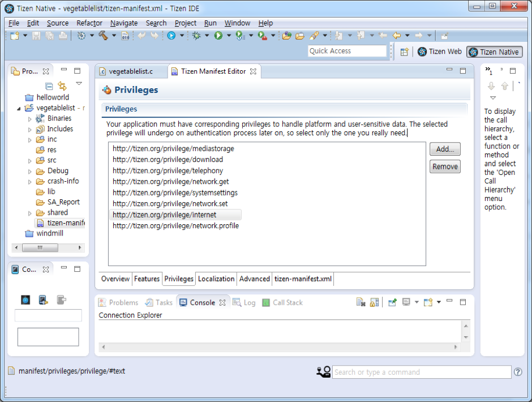The height and width of the screenshot is (402, 532).
Task: Click the Print toolbar icon
Action: [x=63, y=36]
